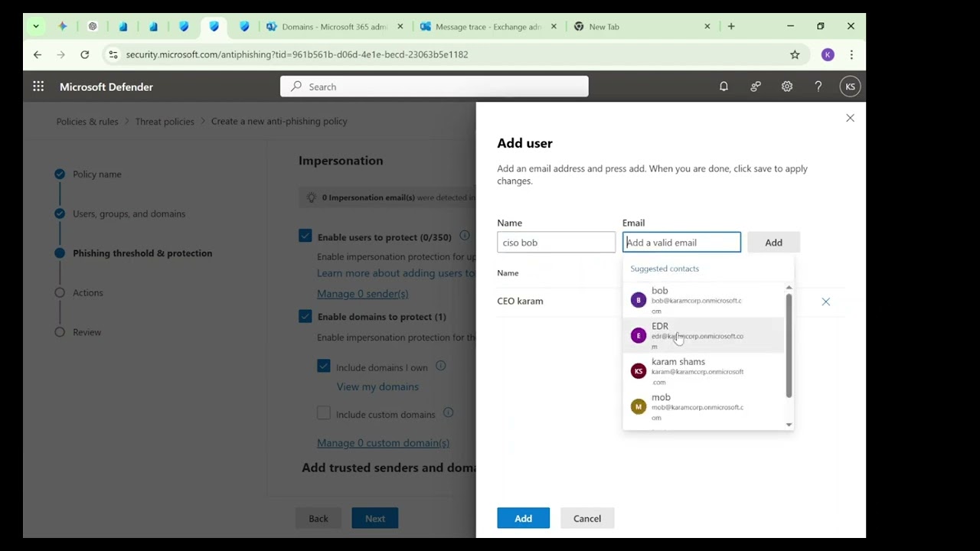Select the EDR avatar in suggested contacts

(639, 335)
